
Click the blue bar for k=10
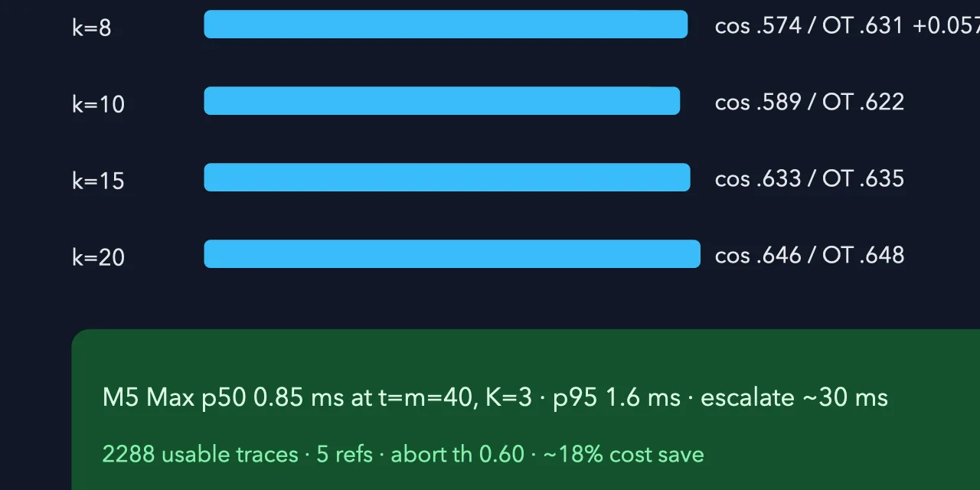point(442,101)
